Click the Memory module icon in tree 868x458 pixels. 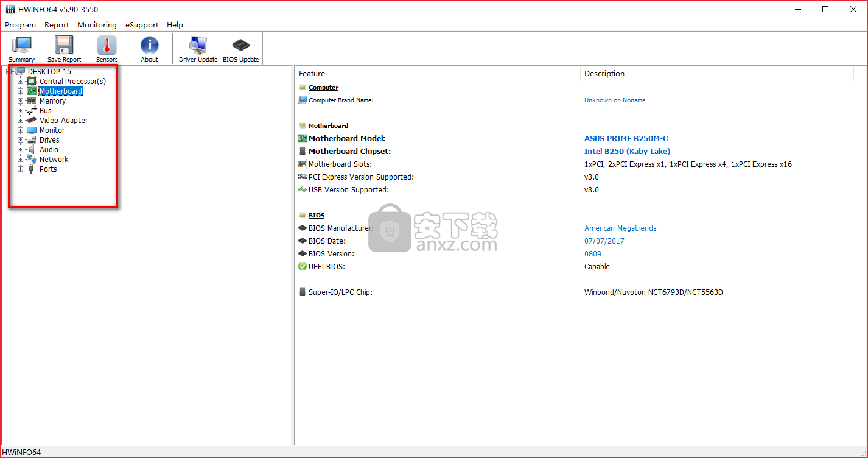point(32,101)
